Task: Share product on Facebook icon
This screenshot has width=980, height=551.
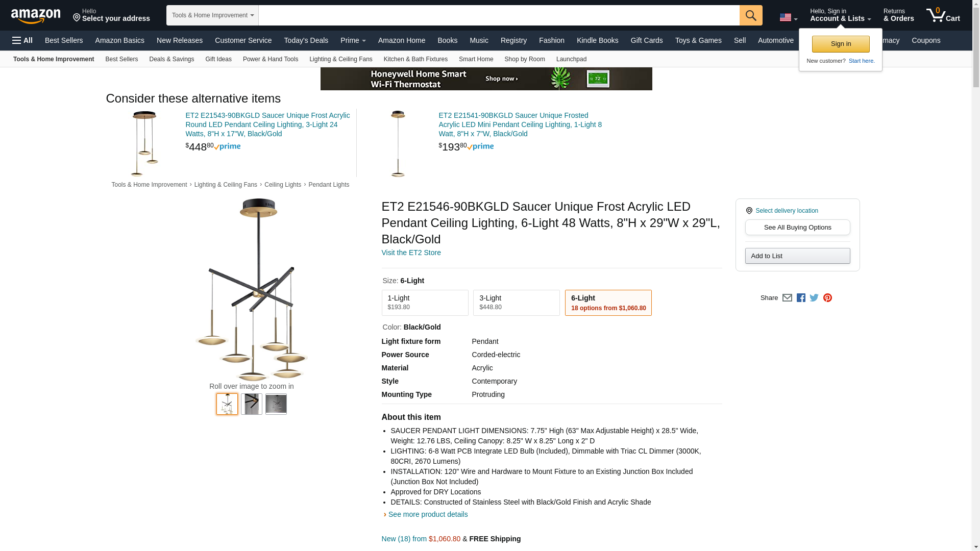Action: (x=801, y=298)
